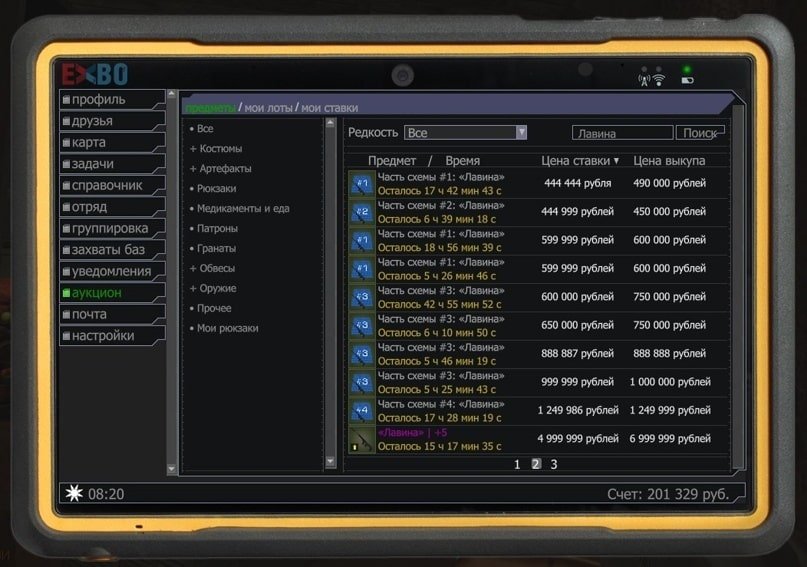Screen dimensions: 807x567
Task: Click the battery status icon
Action: coord(688,80)
